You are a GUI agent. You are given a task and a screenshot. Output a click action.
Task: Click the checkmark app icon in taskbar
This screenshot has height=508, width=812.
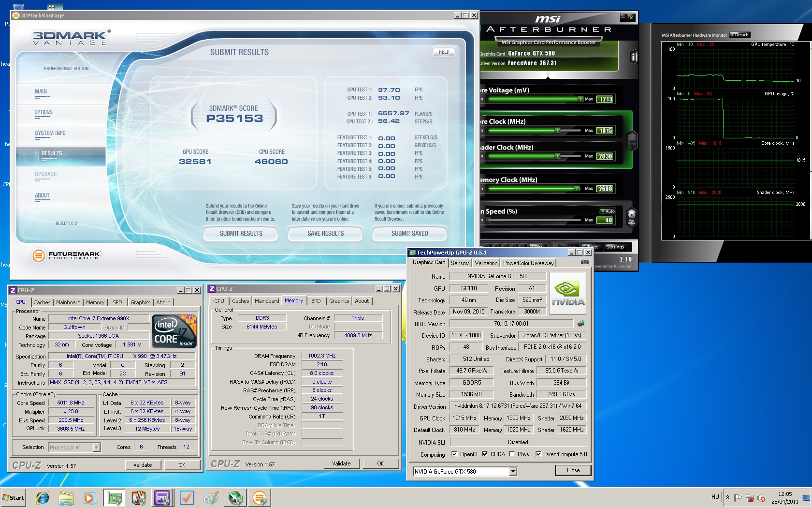pos(187,497)
